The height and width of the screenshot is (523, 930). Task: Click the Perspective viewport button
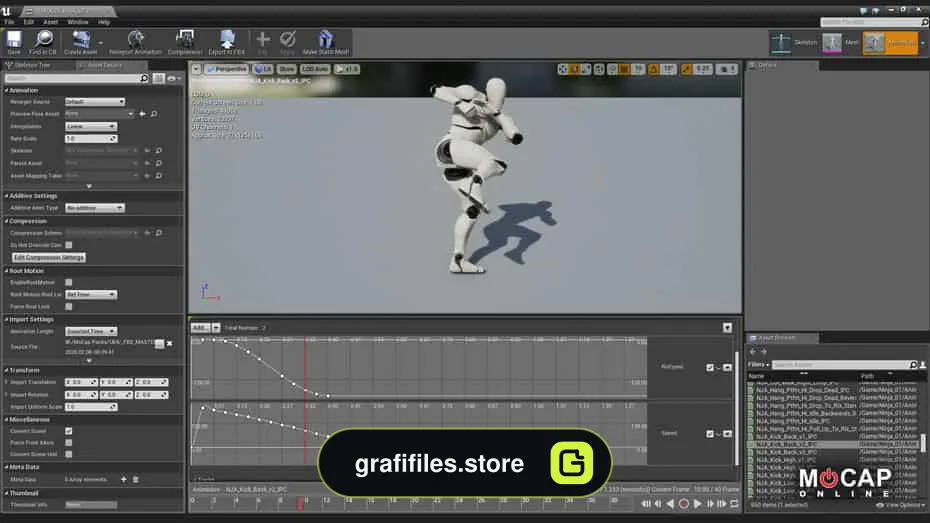[227, 69]
